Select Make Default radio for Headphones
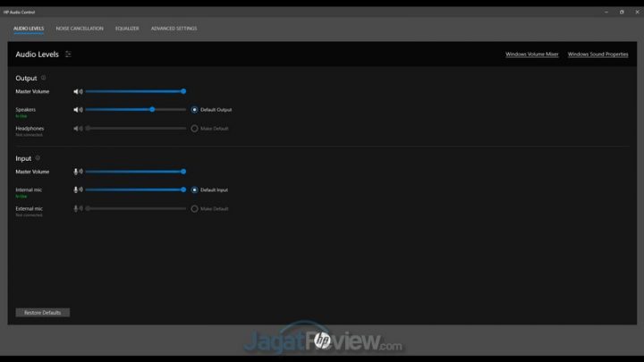This screenshot has width=644, height=362. click(194, 129)
